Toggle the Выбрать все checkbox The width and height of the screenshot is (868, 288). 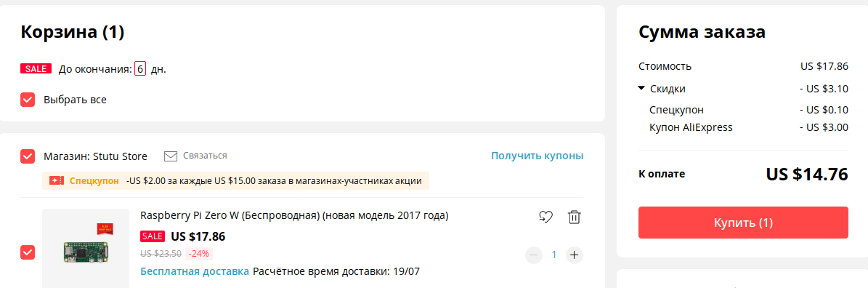coord(28,100)
